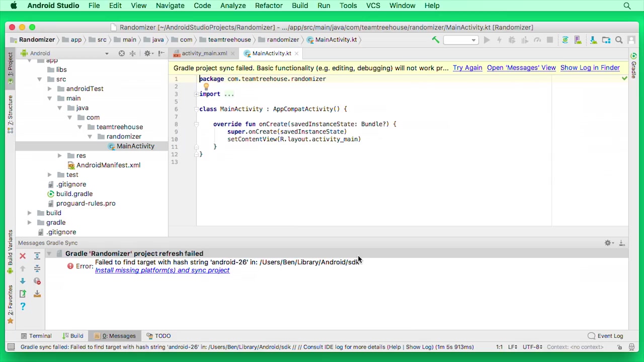Collapse the teamtreehouse package node
The width and height of the screenshot is (644, 362).
tap(79, 127)
